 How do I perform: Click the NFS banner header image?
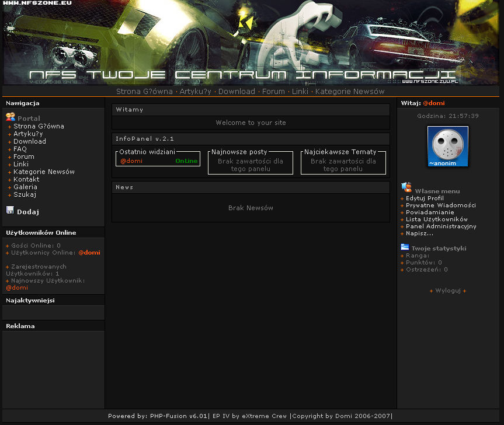click(252, 42)
